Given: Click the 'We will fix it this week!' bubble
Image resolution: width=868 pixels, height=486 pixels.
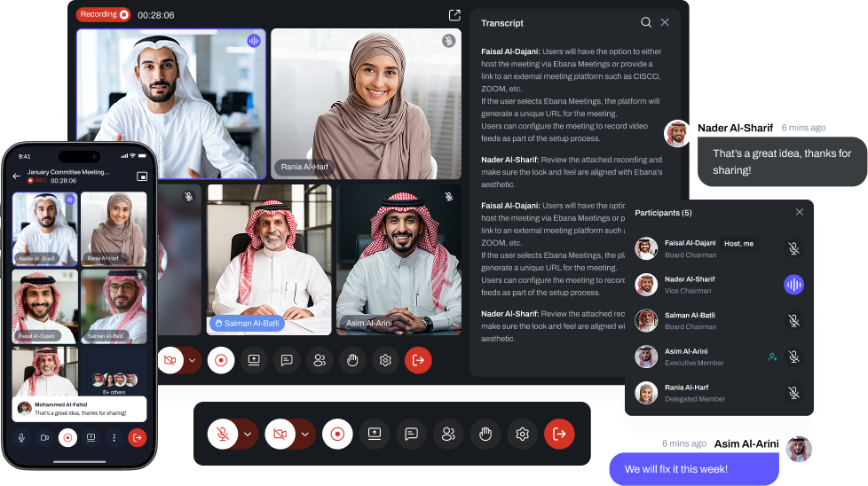Looking at the screenshot, I should [694, 469].
